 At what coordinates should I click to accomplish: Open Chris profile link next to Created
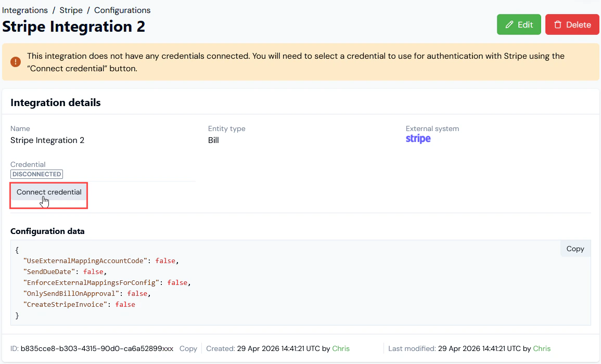(341, 349)
